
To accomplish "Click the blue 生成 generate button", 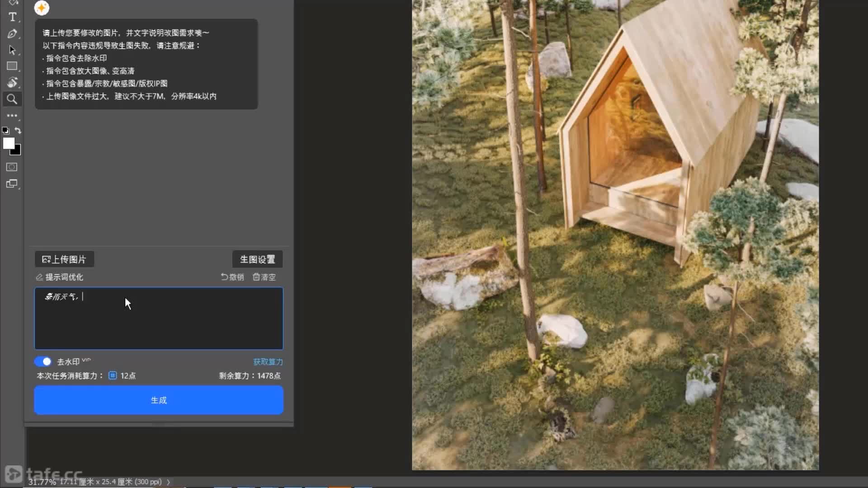I will click(x=159, y=400).
